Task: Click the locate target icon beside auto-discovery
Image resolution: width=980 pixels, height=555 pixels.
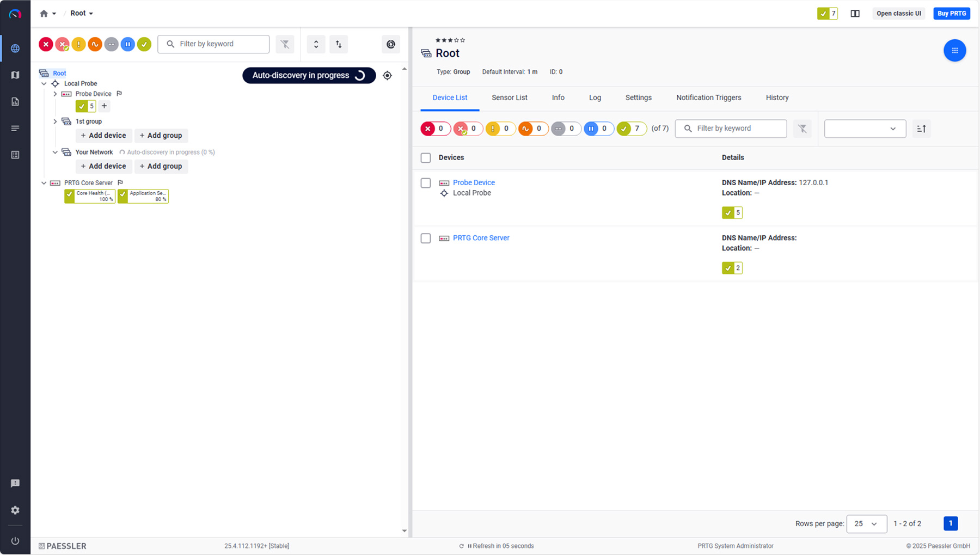Action: click(387, 76)
